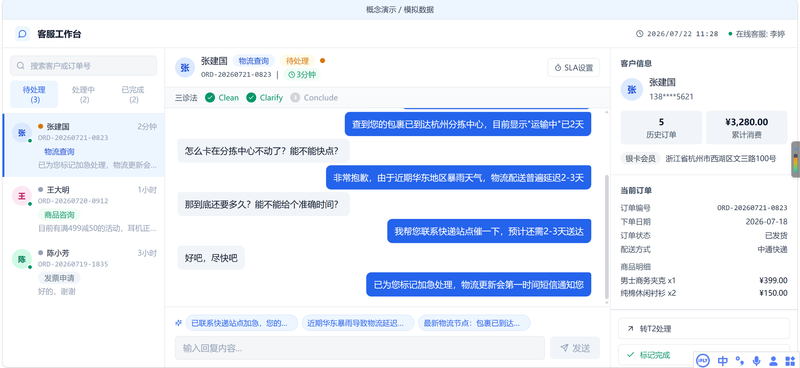Click the sparkle AI suggestion icon above reply box
The height and width of the screenshot is (368, 800).
[179, 323]
